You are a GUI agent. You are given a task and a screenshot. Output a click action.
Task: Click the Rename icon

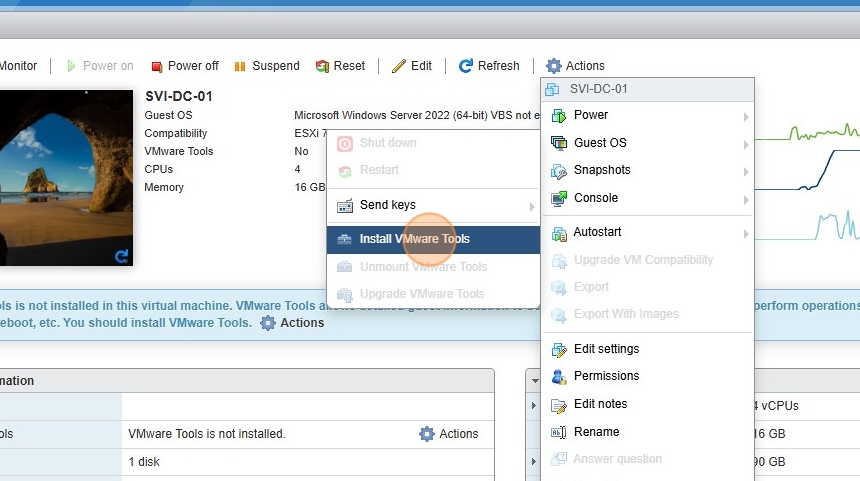(559, 432)
